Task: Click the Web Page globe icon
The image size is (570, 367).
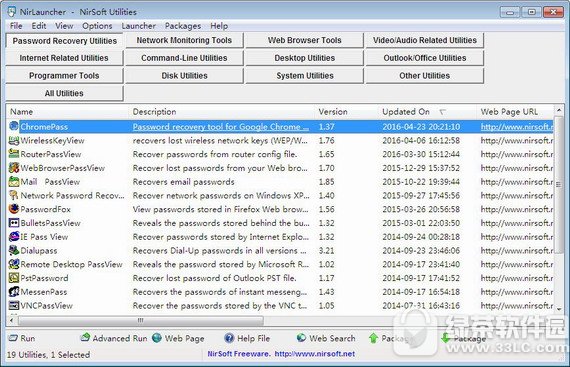Action: [157, 338]
